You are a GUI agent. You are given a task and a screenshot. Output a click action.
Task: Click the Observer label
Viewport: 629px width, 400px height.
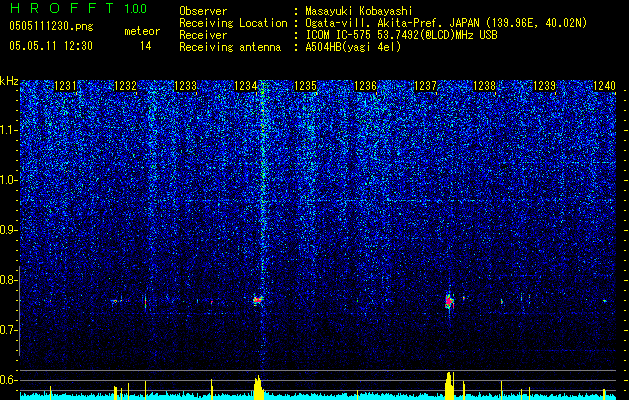point(203,11)
